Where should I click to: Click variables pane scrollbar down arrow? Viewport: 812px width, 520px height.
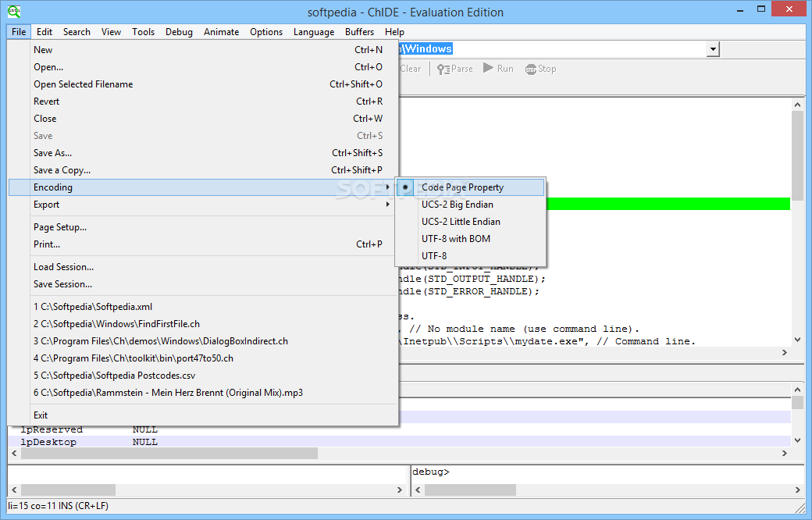pos(797,441)
